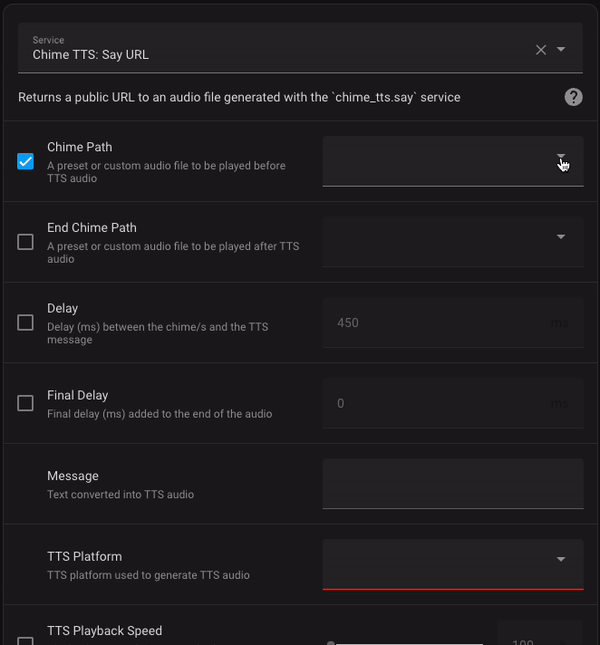Image resolution: width=600 pixels, height=645 pixels.
Task: Focus the Message text field
Action: click(453, 484)
